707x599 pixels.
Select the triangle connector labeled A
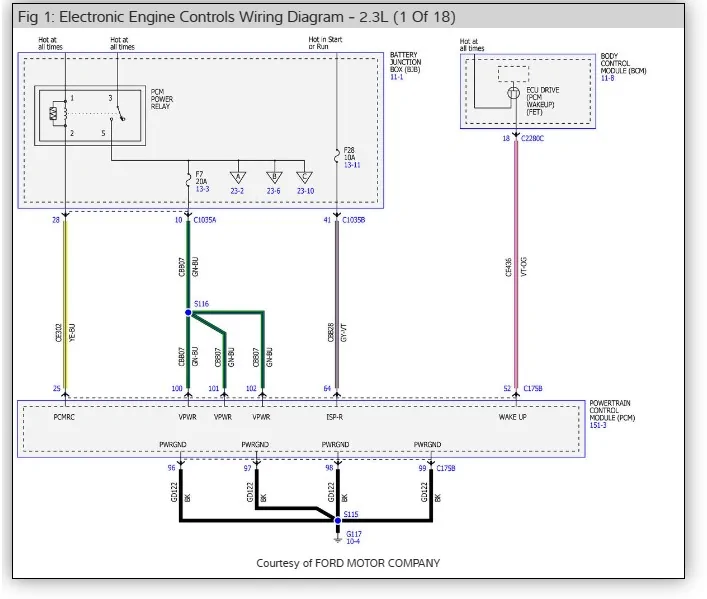tap(238, 177)
